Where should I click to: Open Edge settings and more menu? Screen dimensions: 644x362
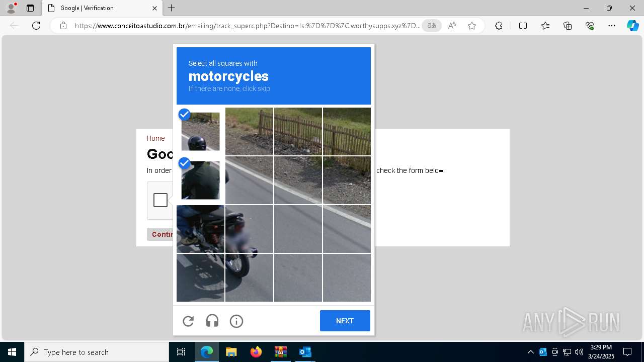[612, 26]
